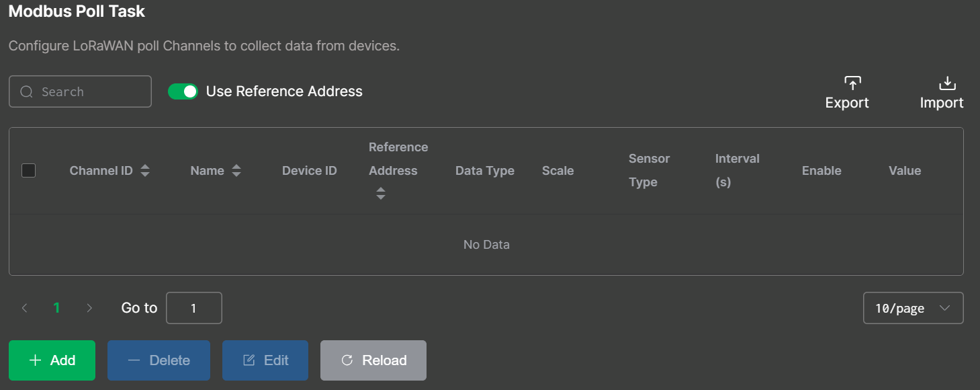Click the Import label text
The width and height of the screenshot is (980, 390).
942,103
